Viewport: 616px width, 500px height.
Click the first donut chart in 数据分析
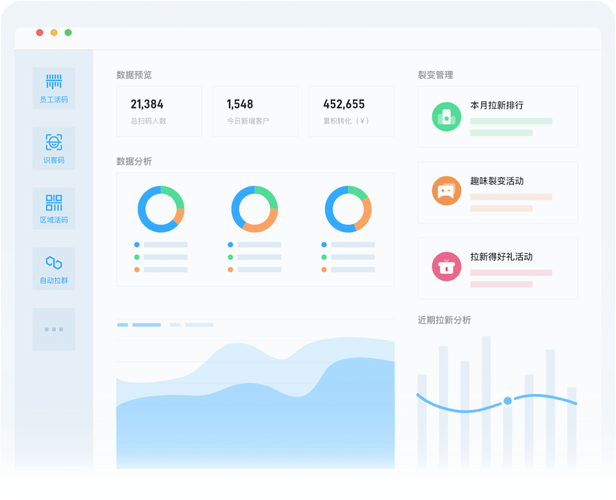(160, 209)
